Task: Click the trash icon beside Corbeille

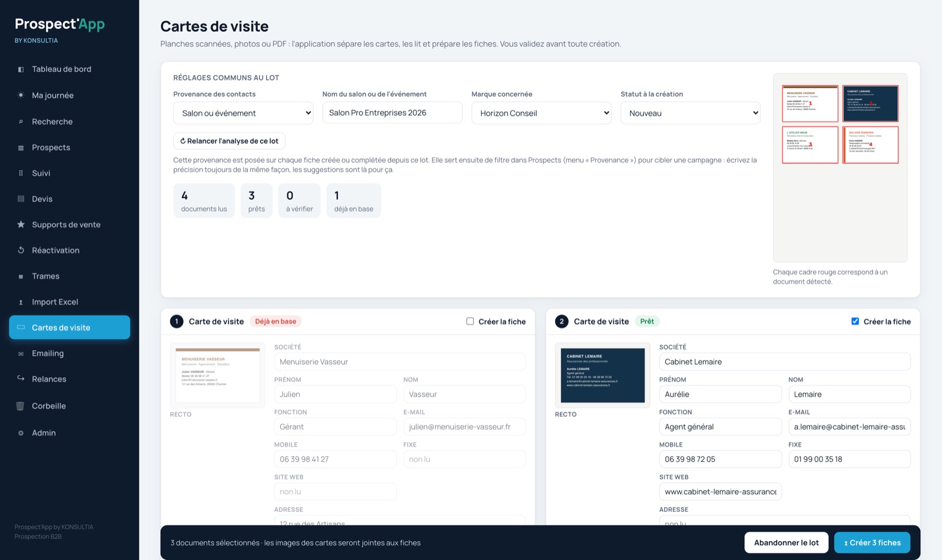Action: point(20,406)
